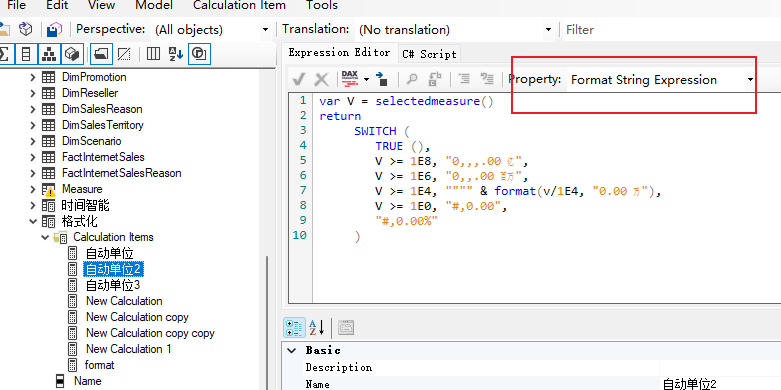Expand the DimScenario table
This screenshot has height=390, width=781.
point(33,141)
